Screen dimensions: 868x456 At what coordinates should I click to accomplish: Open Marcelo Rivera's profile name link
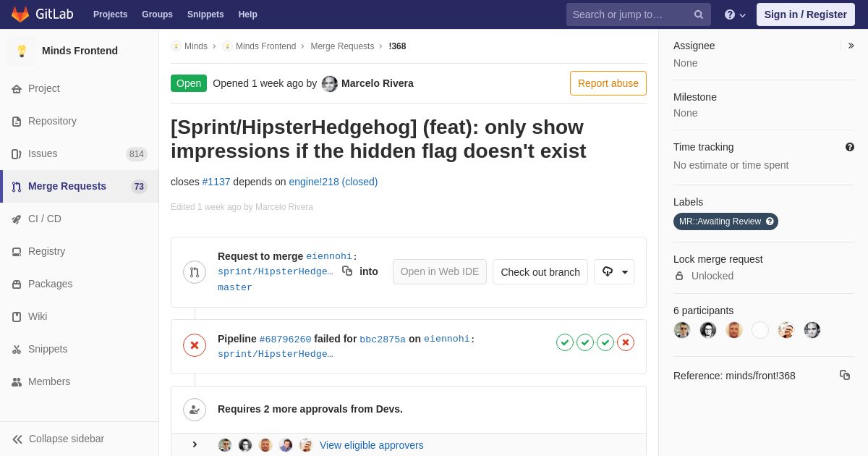coord(378,83)
